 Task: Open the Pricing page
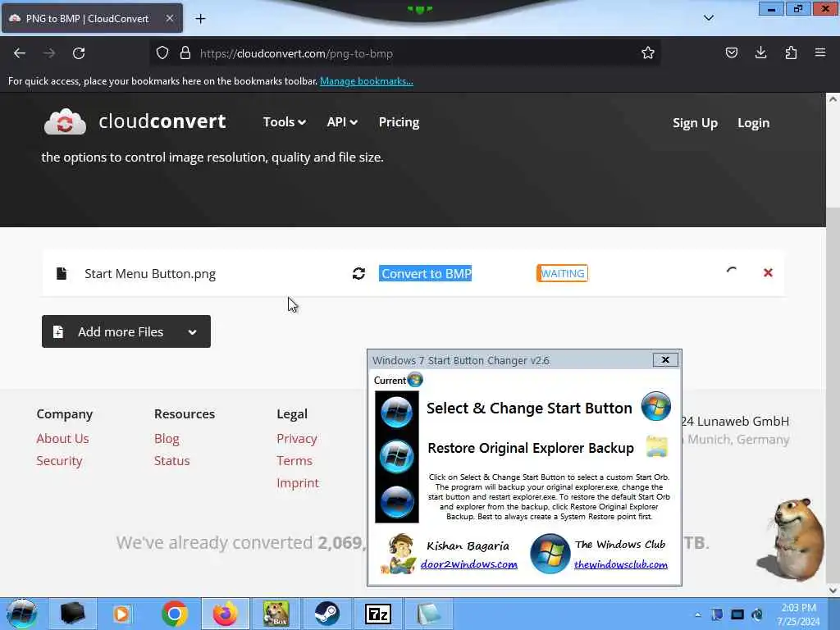pos(399,122)
